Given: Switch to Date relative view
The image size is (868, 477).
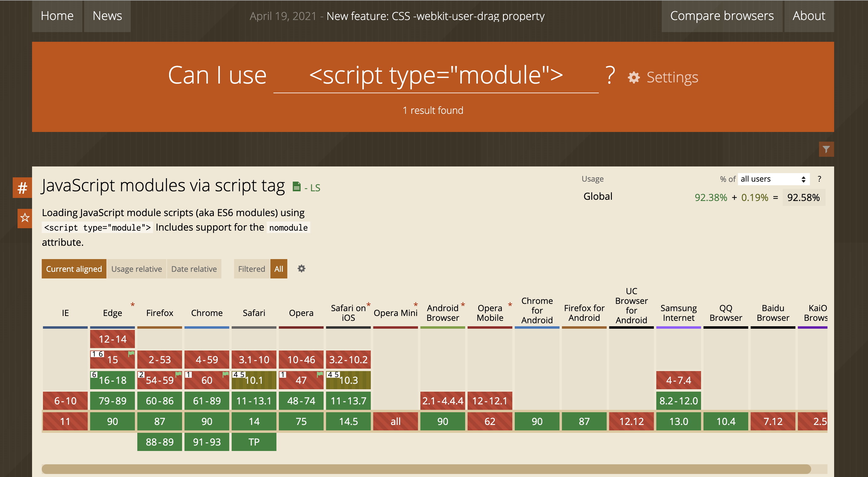Looking at the screenshot, I should point(194,269).
